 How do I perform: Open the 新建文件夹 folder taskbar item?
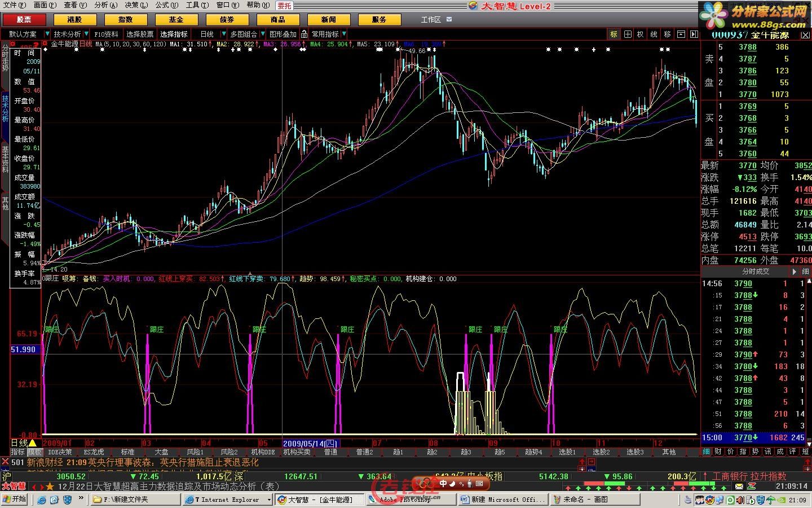(135, 500)
